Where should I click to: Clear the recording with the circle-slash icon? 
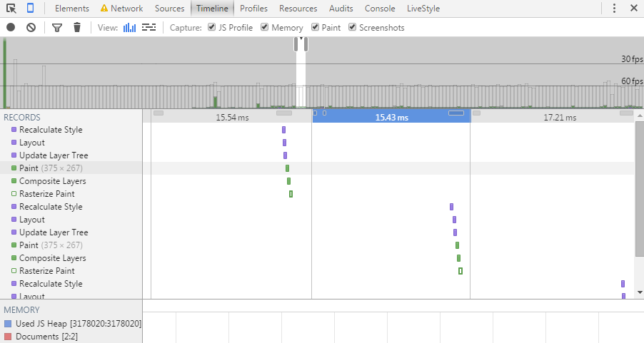31,28
